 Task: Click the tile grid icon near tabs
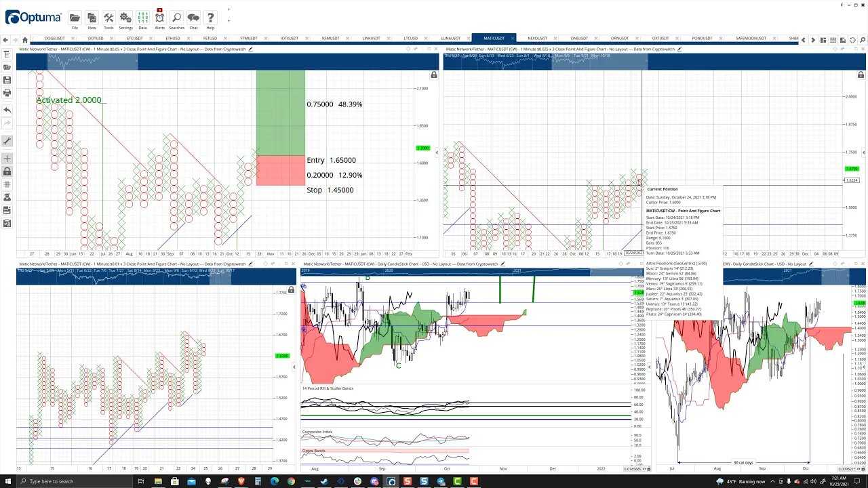[x=833, y=39]
